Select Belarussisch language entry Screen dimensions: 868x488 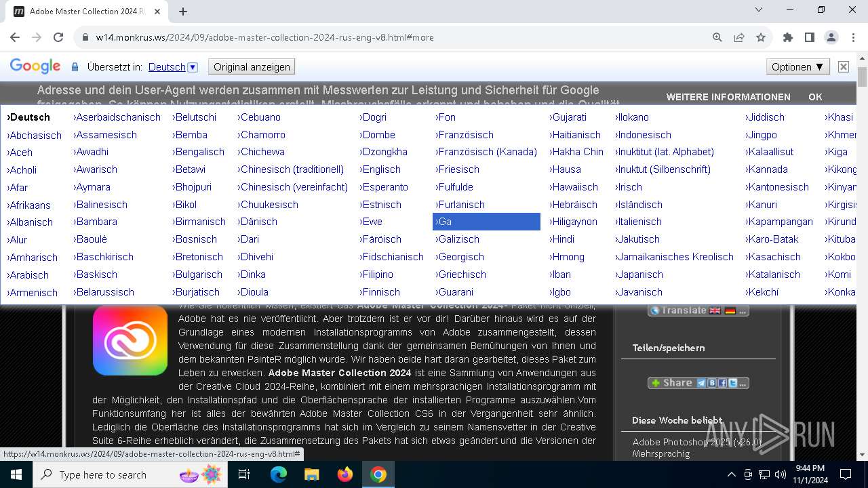[104, 292]
